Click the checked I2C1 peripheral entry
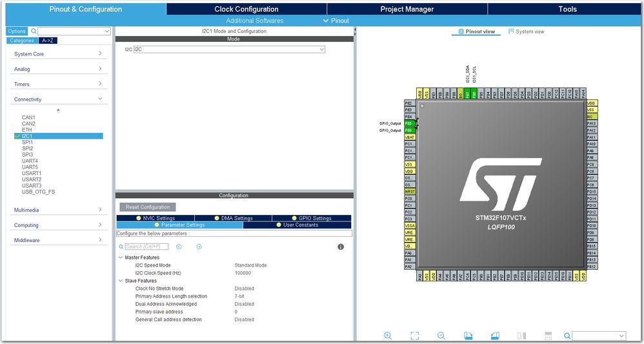The height and width of the screenshot is (344, 644). coord(58,136)
